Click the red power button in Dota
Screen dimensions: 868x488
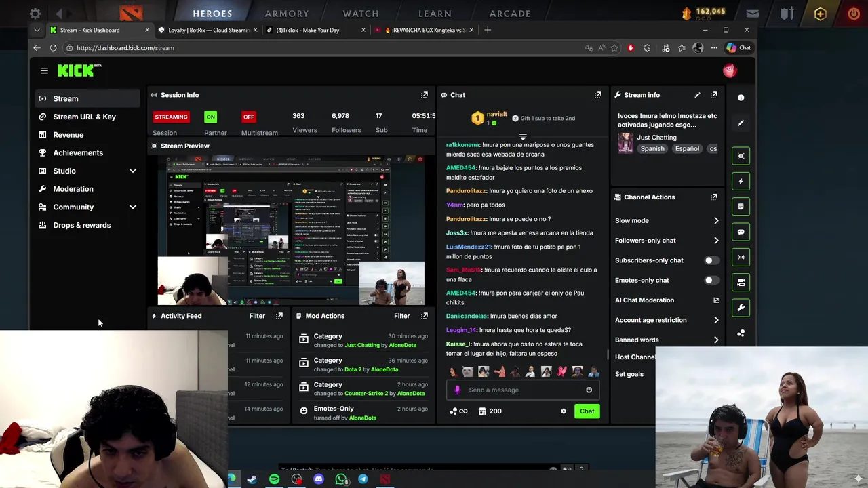[854, 14]
